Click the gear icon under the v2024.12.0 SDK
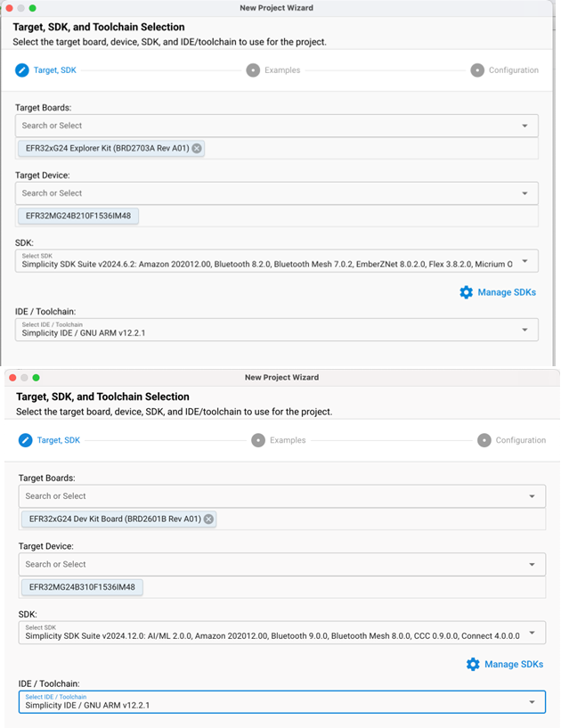Screen dimensions: 561x728 (473, 664)
